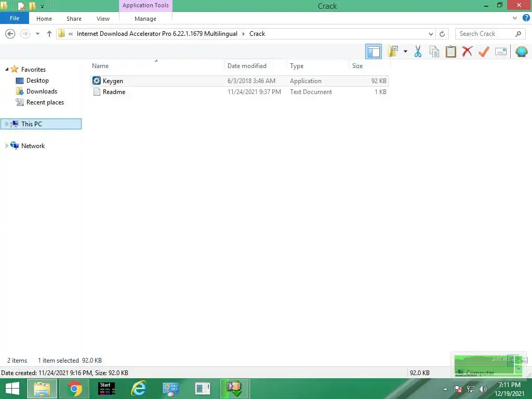Select the Readme text document

(x=240, y=91)
